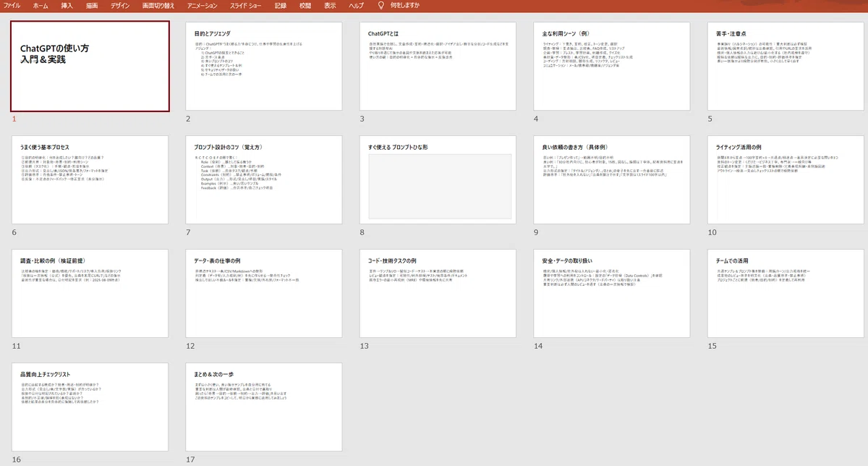Pick the 主な利用シーン（例） slide
Image resolution: width=868 pixels, height=466 pixels.
point(612,66)
